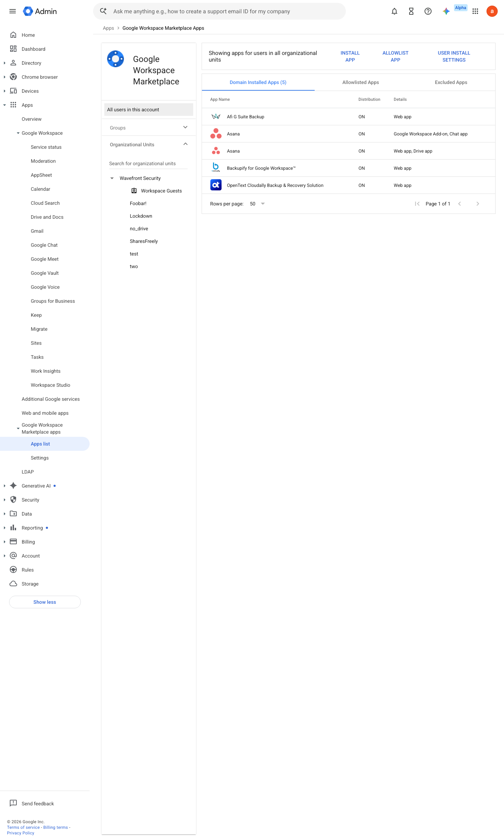Viewport: 504px width, 840px height.
Task: Expand the Chrome browser section arrow
Action: click(5, 77)
